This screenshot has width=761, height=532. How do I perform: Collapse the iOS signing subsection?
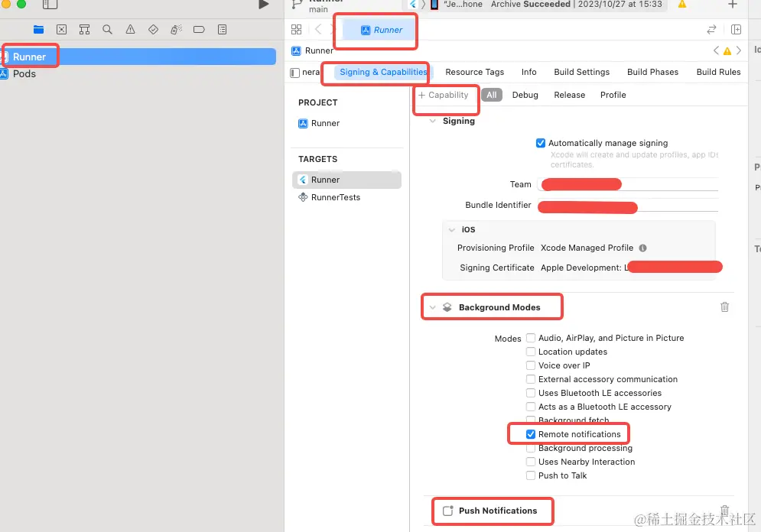click(x=452, y=230)
